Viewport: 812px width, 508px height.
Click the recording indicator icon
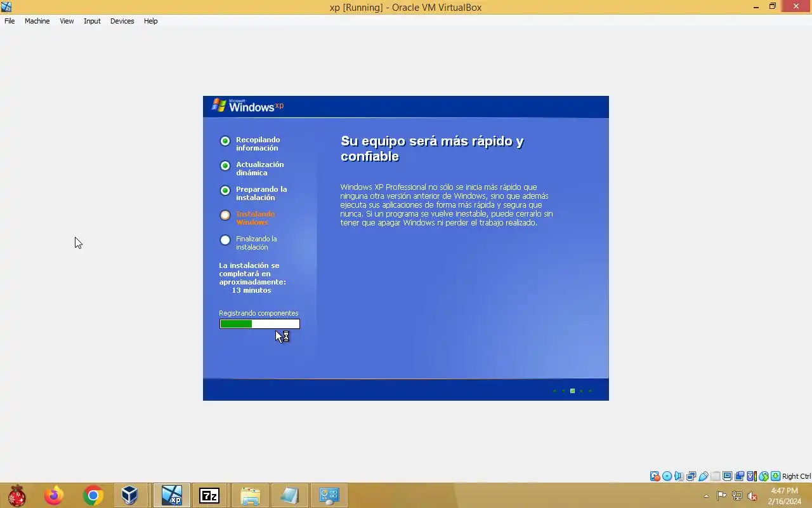pos(739,476)
